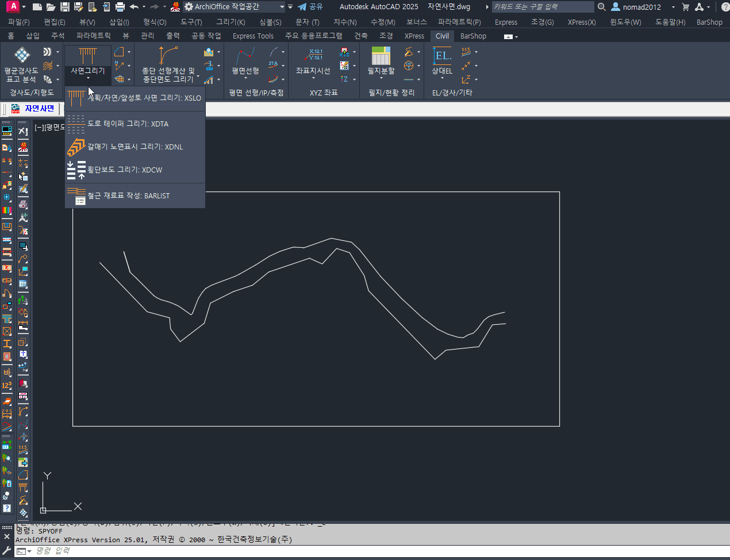Screen dimensions: 730x560
Task: Open the BarShop ribbon tab
Action: (473, 36)
